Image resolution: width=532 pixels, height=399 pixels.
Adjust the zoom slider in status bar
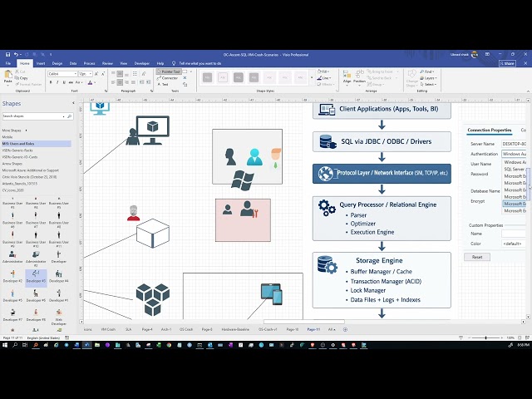(485, 338)
